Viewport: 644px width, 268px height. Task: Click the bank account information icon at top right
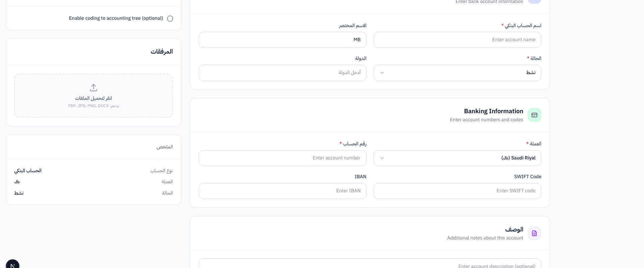tap(534, 2)
